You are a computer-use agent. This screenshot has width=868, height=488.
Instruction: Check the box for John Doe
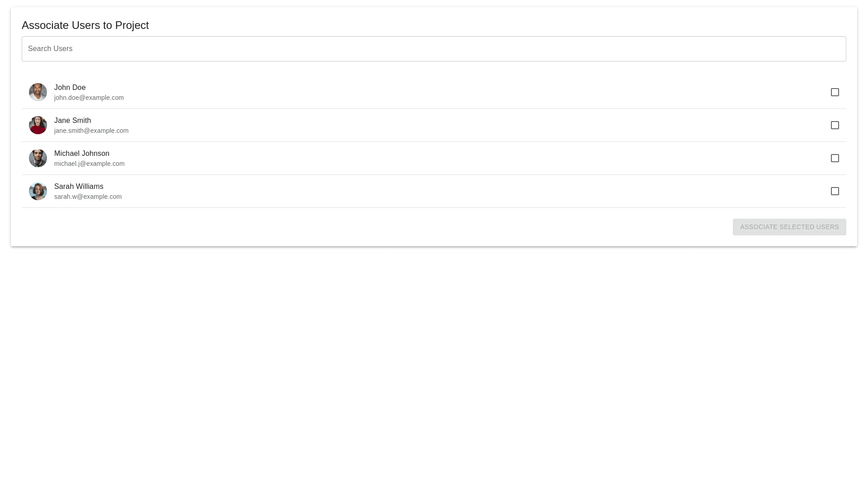(x=835, y=92)
